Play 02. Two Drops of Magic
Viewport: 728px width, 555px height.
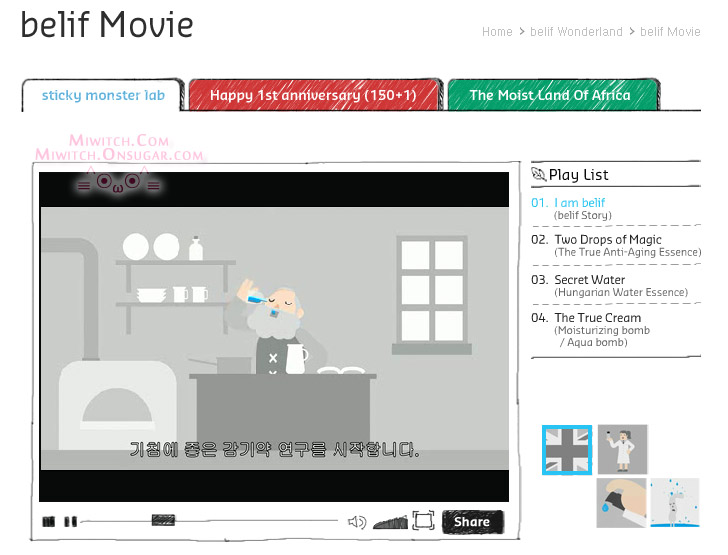click(596, 240)
